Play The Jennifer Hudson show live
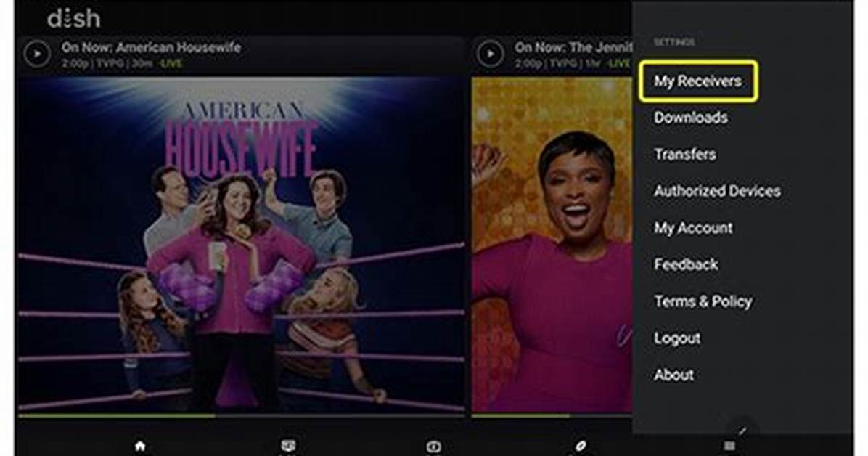The image size is (868, 456). [x=490, y=54]
